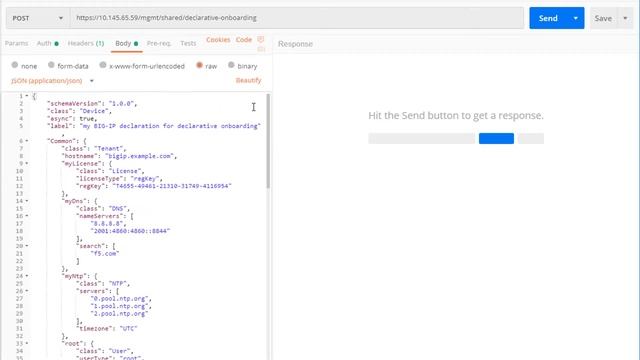Save the request

(x=603, y=18)
